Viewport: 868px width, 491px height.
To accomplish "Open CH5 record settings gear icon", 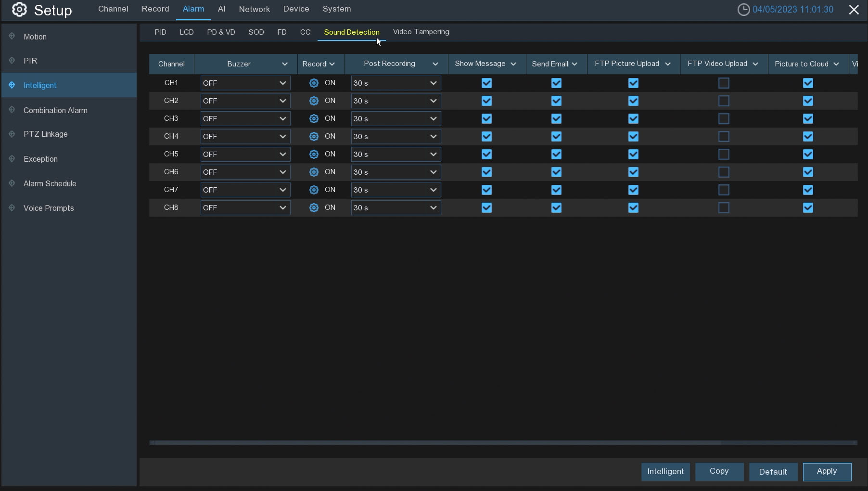I will tap(314, 155).
